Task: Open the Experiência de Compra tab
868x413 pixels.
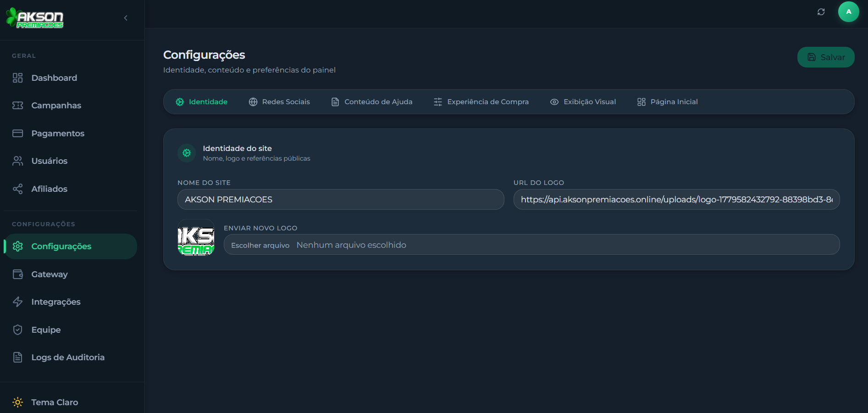Action: tap(481, 102)
